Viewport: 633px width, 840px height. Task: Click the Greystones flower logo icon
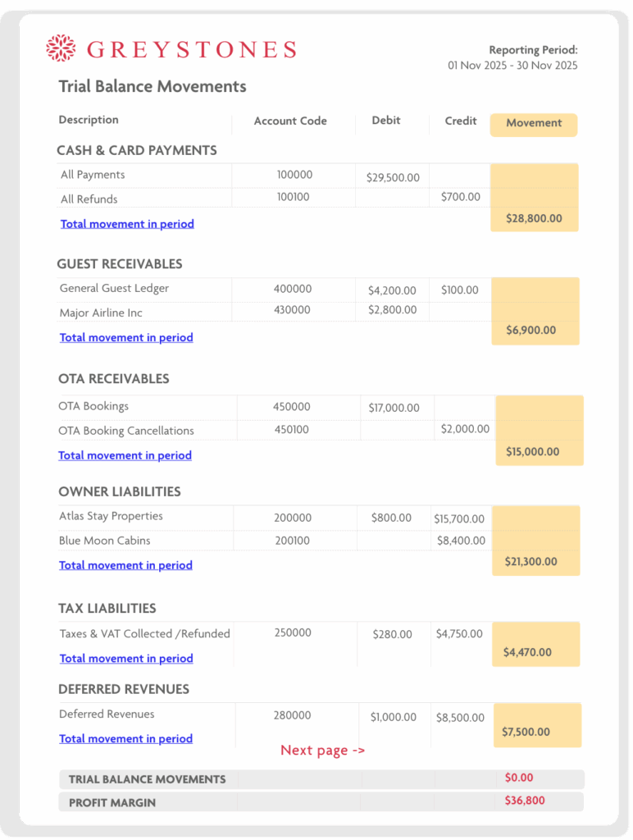pyautogui.click(x=61, y=48)
